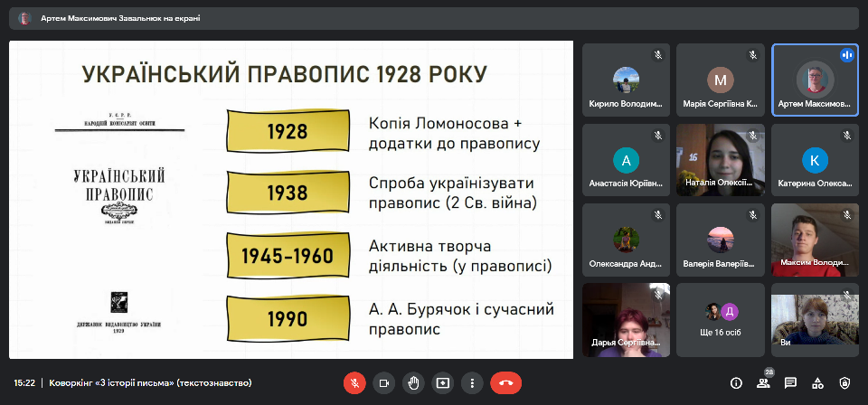Click muted mic icon on Ви tile

(847, 295)
